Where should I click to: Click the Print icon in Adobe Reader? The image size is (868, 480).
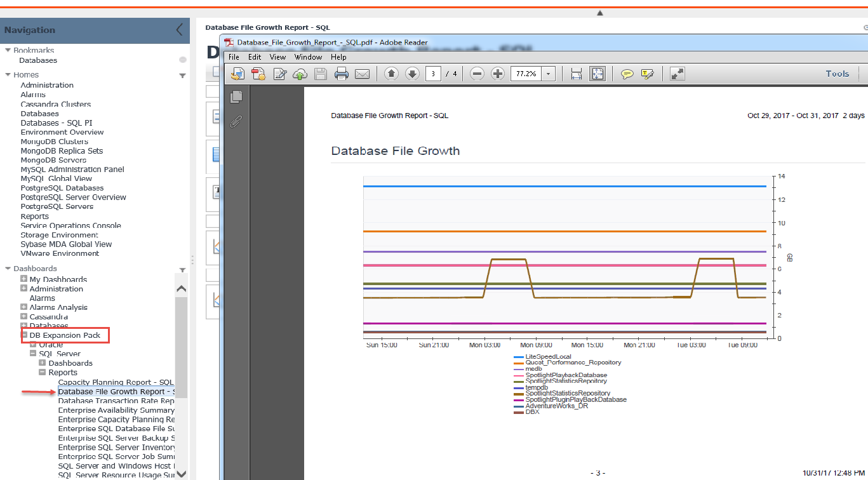point(342,74)
